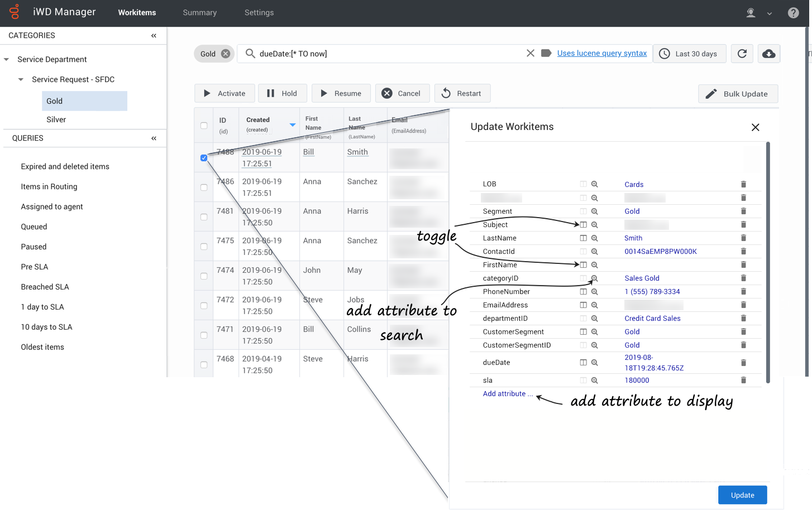Open the help question mark icon
This screenshot has width=812, height=510.
(x=793, y=13)
